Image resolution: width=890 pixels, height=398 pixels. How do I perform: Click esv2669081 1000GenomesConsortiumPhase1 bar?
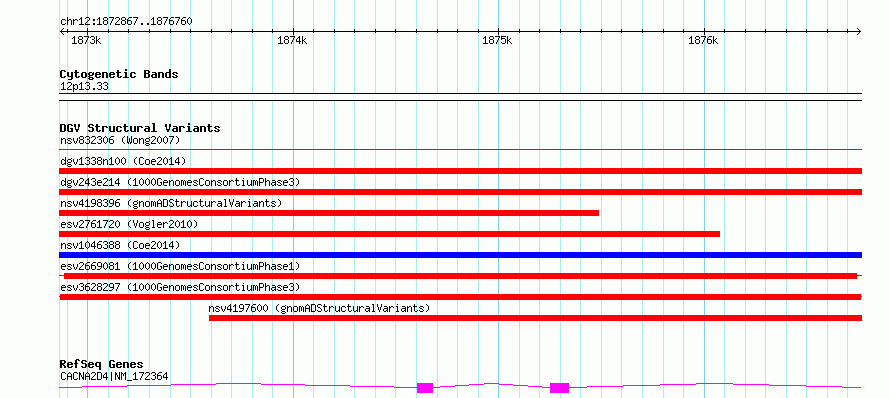pyautogui.click(x=460, y=276)
